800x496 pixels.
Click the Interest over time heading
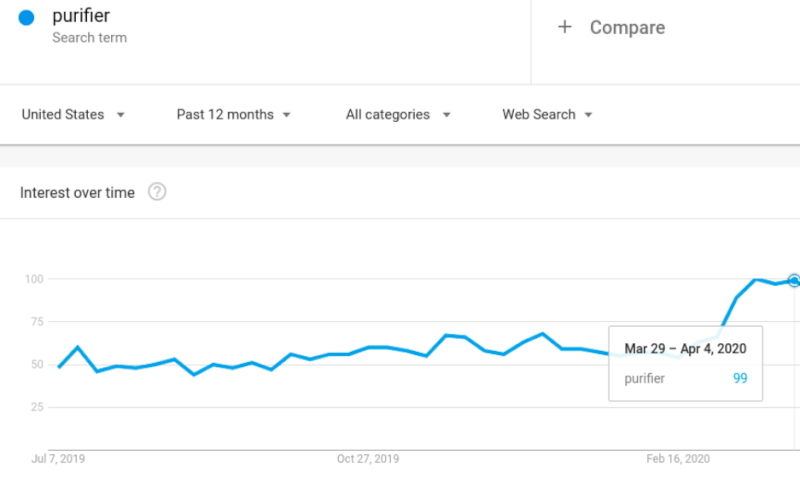[x=77, y=192]
